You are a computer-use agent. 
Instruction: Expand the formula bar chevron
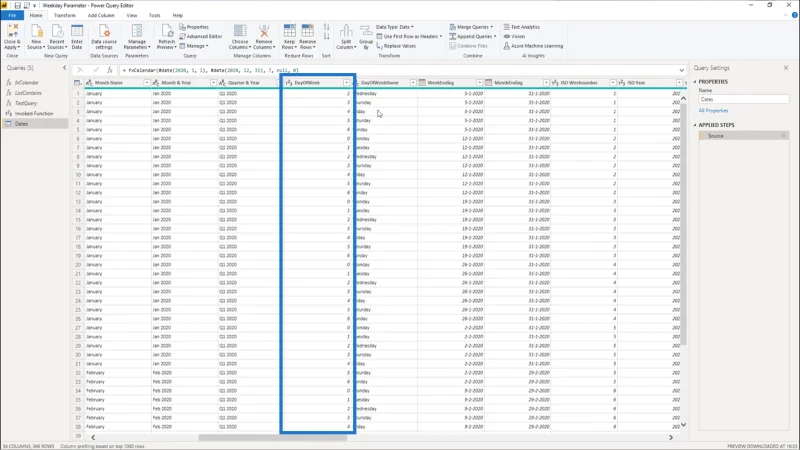click(682, 70)
